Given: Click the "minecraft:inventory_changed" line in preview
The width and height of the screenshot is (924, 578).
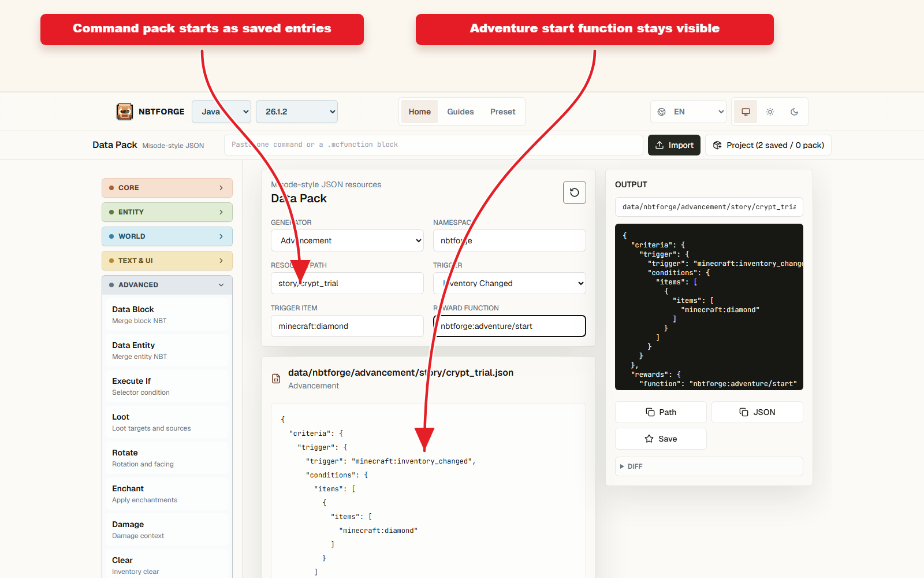Looking at the screenshot, I should tap(391, 461).
